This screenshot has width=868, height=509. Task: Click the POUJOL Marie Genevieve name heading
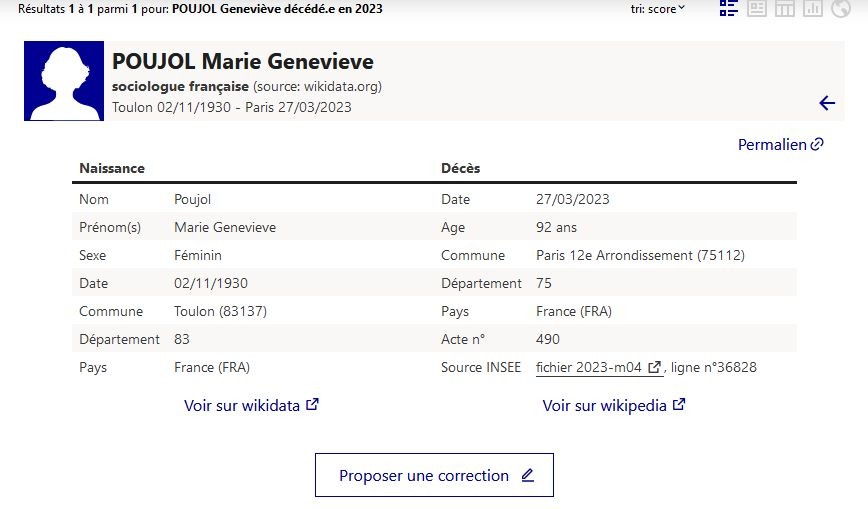point(243,62)
